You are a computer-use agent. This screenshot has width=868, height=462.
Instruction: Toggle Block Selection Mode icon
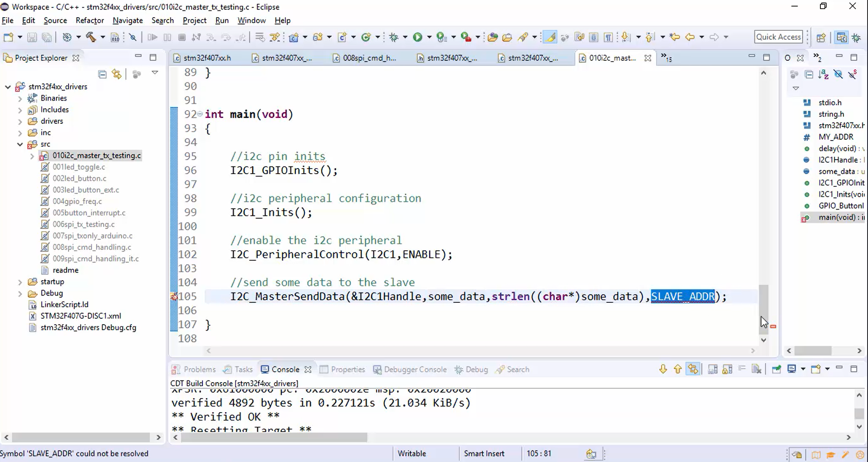pyautogui.click(x=593, y=37)
